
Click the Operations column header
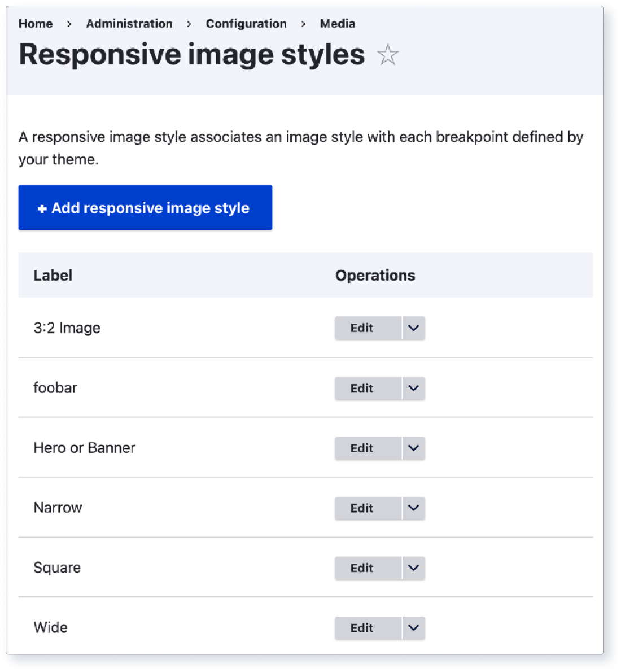375,275
